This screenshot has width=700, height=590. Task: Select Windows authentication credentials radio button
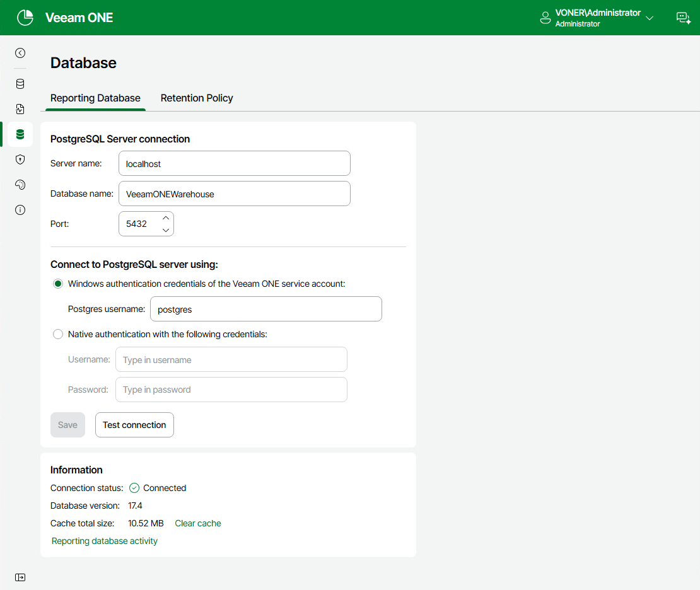[58, 284]
